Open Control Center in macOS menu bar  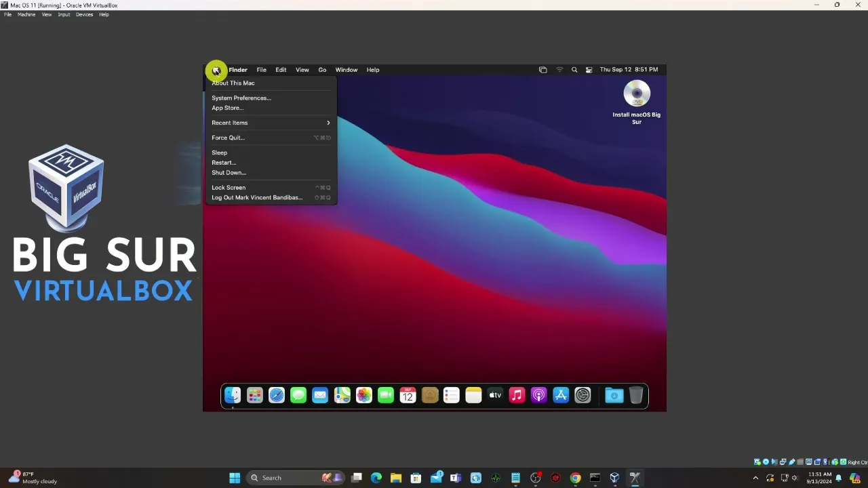click(589, 70)
